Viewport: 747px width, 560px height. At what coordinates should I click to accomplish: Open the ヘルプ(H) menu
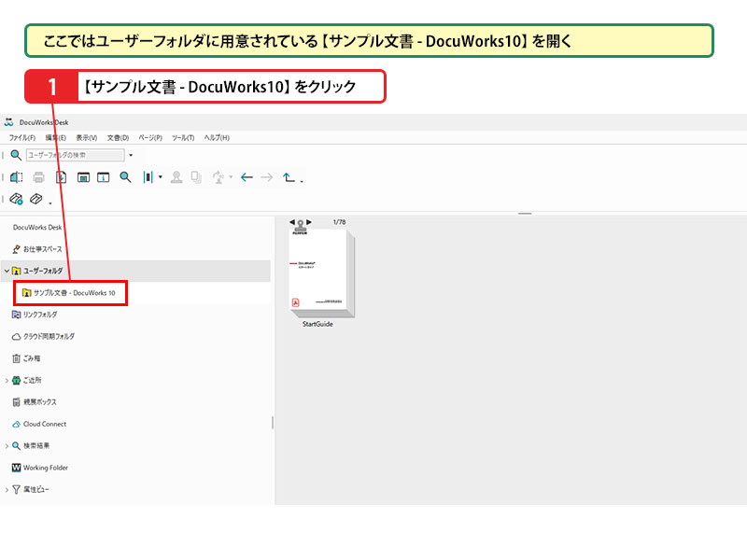coord(217,137)
